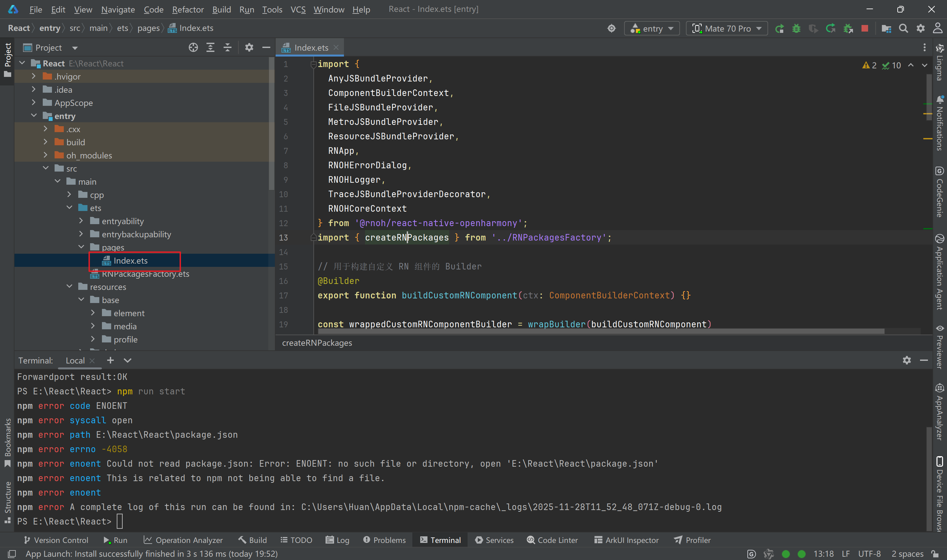Click the Search Everywhere magnifier icon
Image resolution: width=947 pixels, height=560 pixels.
click(x=903, y=29)
